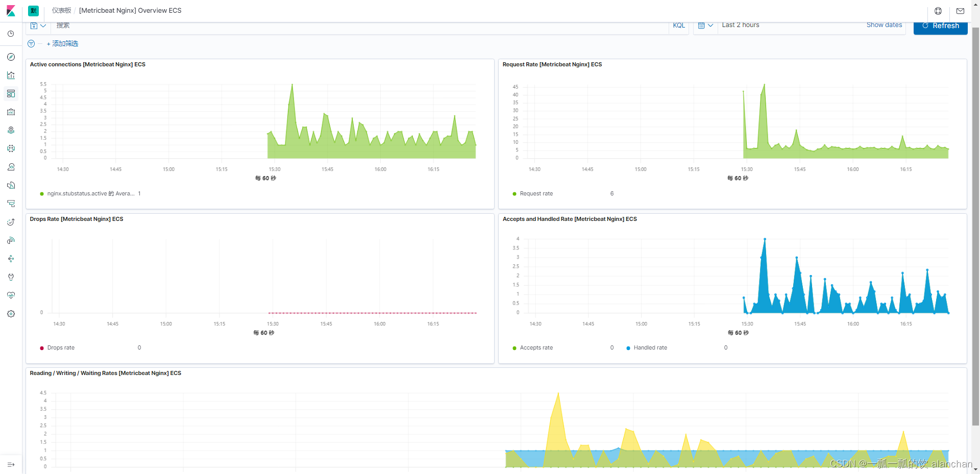Open Infrastructure icon in sidebar

pyautogui.click(x=11, y=167)
